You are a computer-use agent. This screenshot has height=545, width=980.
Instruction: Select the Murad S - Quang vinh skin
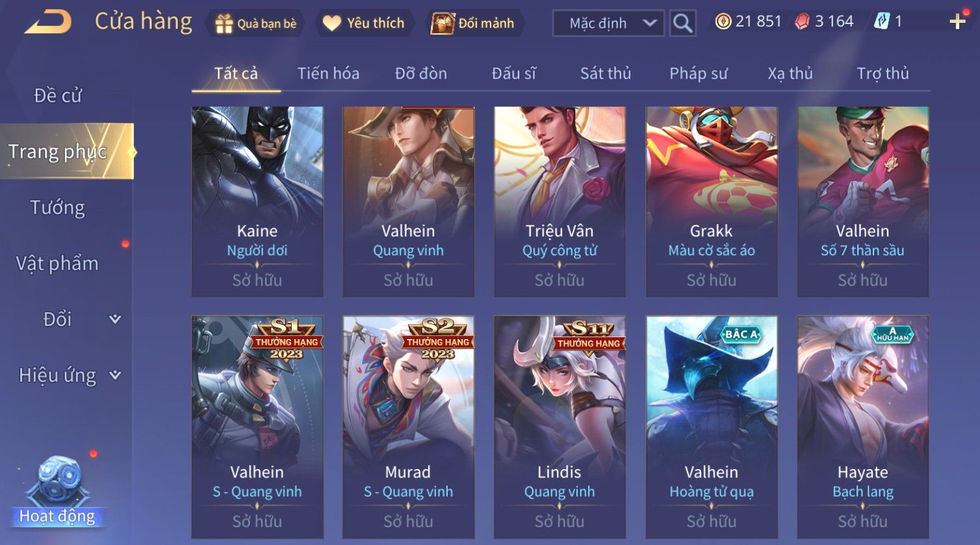pos(408,427)
